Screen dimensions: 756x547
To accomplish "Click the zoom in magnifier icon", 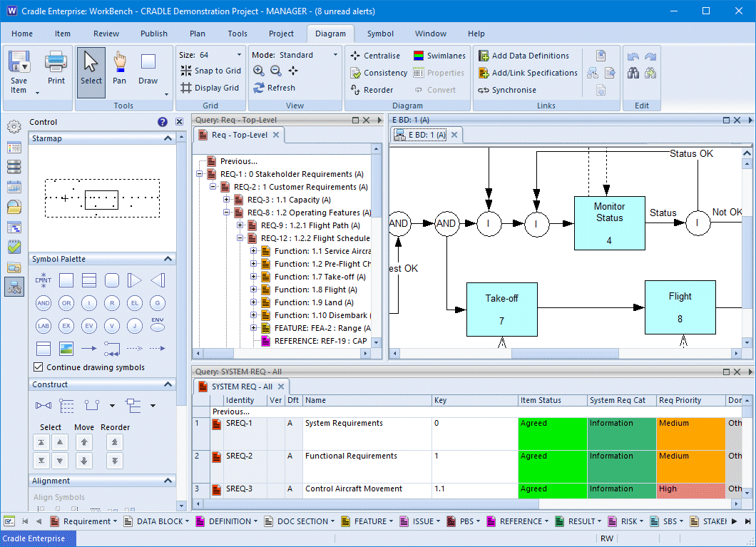I will click(x=258, y=71).
